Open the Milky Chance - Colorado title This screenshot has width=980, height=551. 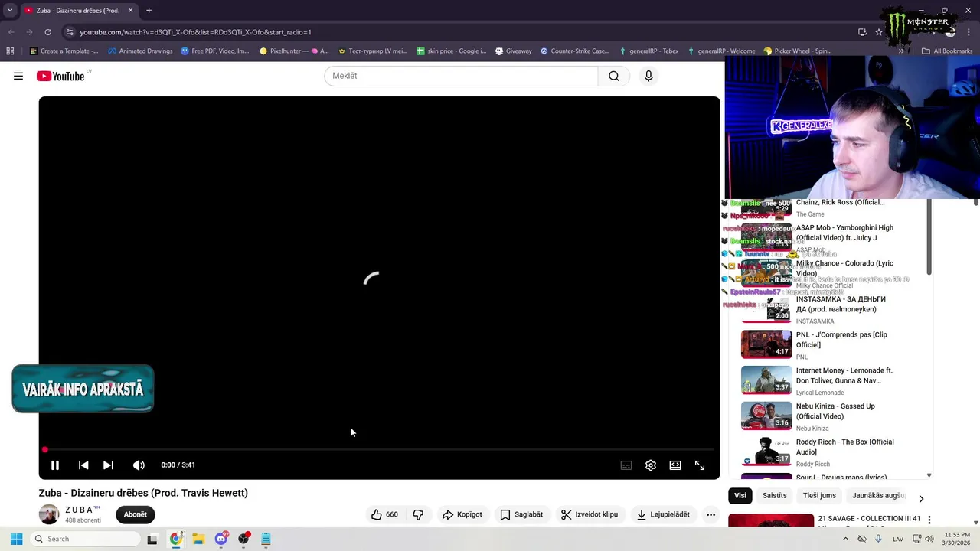point(844,268)
